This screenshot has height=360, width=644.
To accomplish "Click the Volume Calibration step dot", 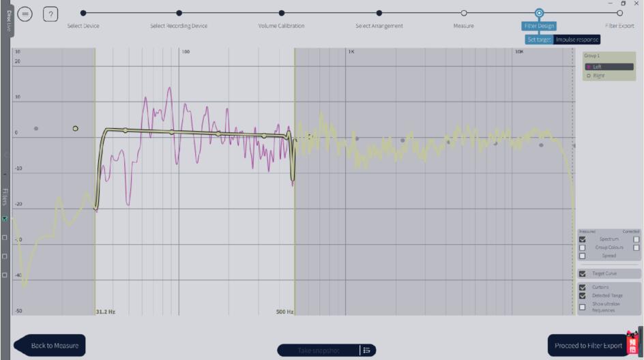I will tap(282, 13).
